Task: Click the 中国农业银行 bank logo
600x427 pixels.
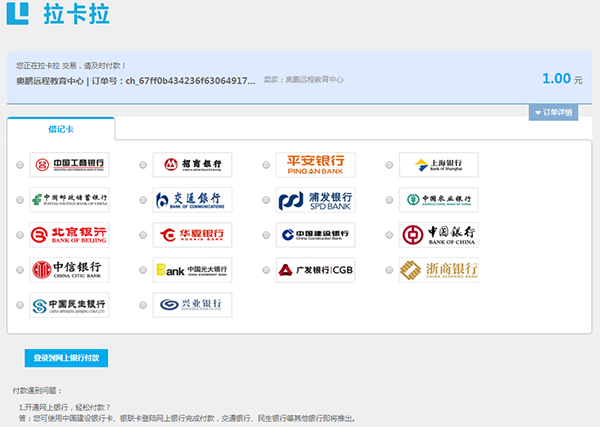Action: (x=438, y=200)
